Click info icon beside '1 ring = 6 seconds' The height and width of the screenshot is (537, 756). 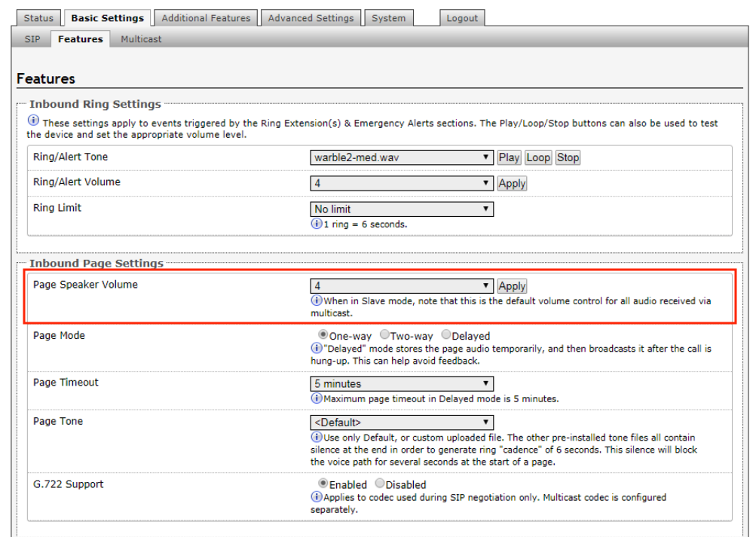coord(317,224)
